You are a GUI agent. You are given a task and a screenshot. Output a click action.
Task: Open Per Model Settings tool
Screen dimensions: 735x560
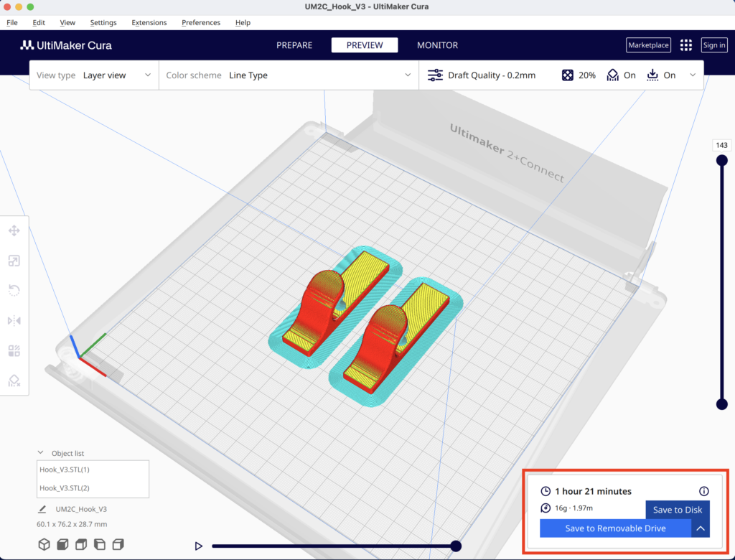click(14, 351)
